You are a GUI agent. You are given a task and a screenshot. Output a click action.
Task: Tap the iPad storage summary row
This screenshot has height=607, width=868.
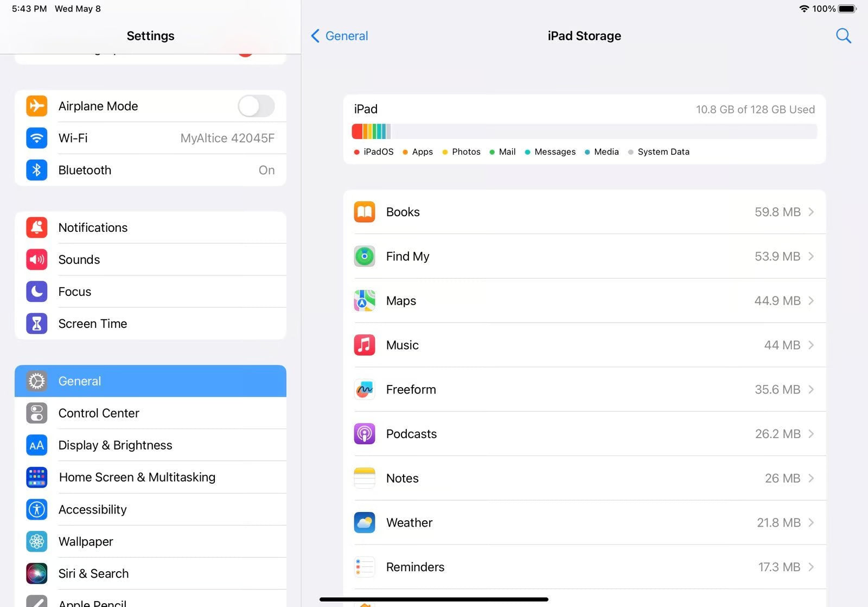[583, 109]
